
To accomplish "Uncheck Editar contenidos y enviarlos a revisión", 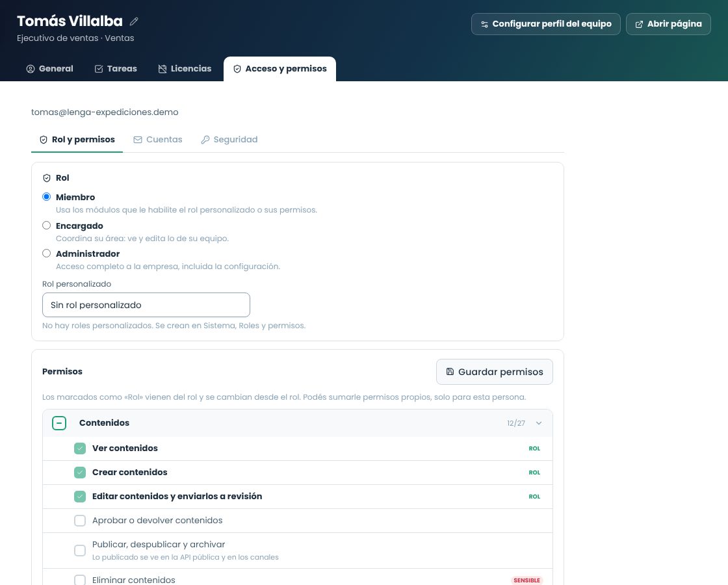I will [x=80, y=497].
